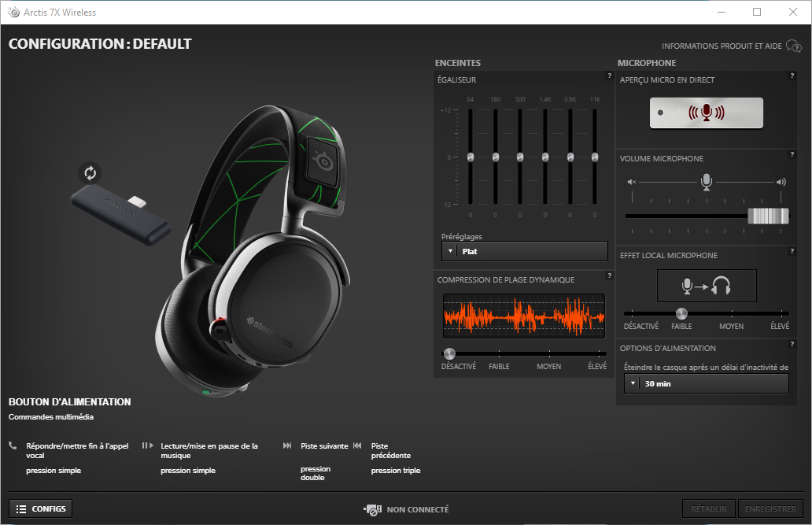Click the pression double text
This screenshot has width=812, height=525.
316,473
